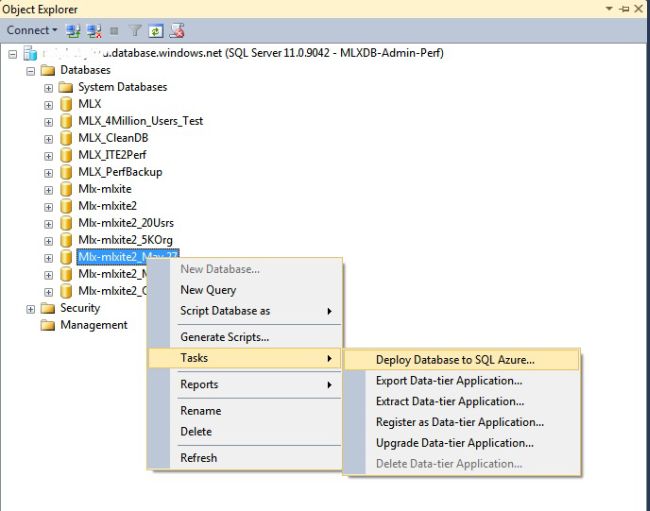Click the Security folder icon
Image resolution: width=650 pixels, height=511 pixels.
click(48, 308)
